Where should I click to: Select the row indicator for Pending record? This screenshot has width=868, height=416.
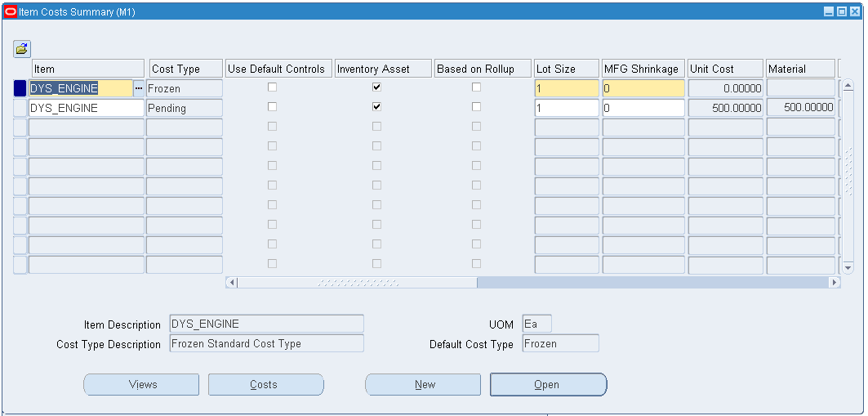[20, 108]
